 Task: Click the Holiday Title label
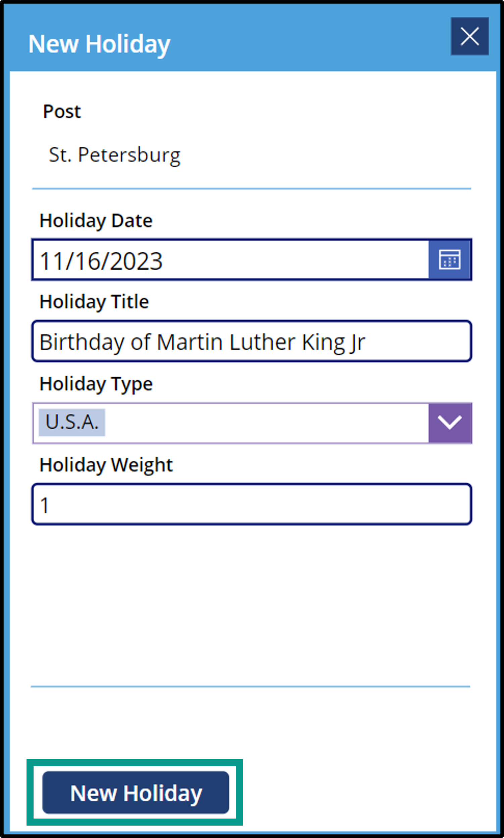point(94,302)
